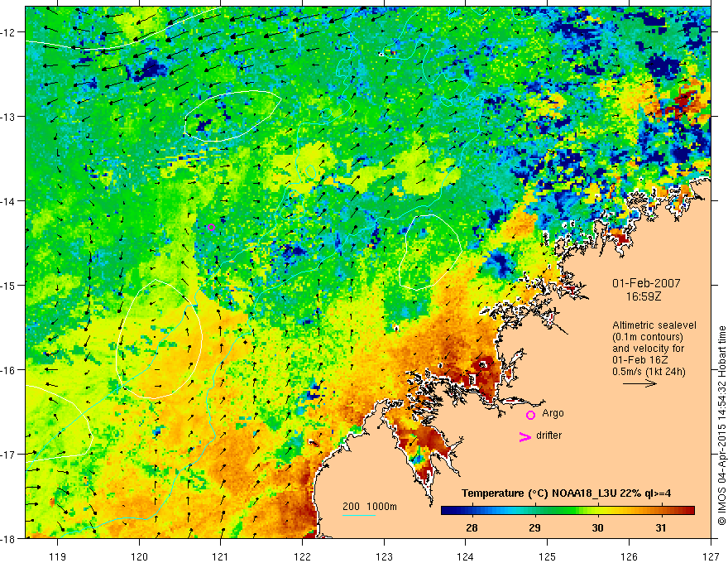Click latitude axis label -13
This screenshot has width=728, height=563.
[9, 117]
